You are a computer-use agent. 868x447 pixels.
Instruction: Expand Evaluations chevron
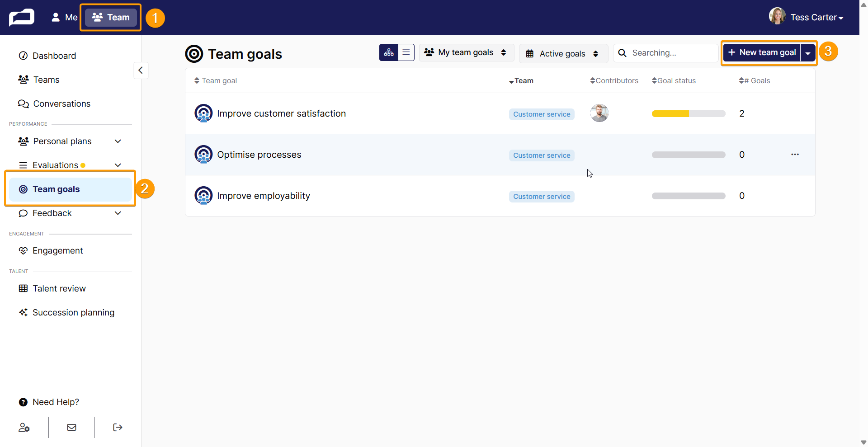(118, 165)
